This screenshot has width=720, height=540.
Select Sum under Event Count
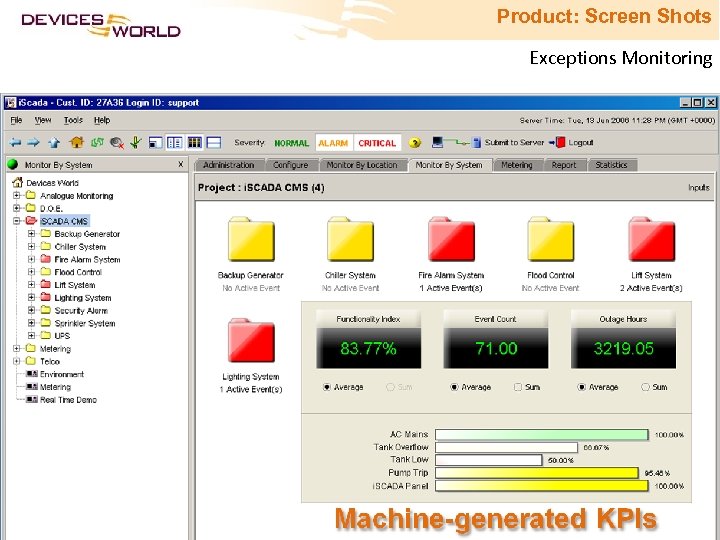tap(518, 387)
